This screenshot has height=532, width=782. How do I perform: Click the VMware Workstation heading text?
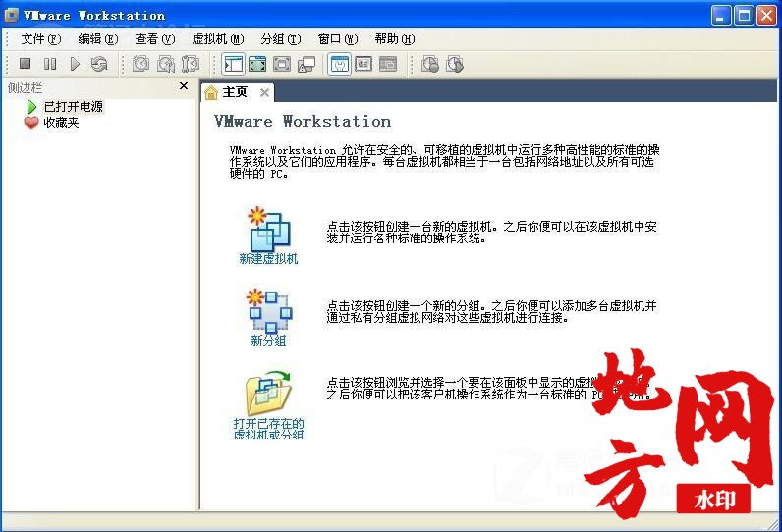[x=303, y=121]
